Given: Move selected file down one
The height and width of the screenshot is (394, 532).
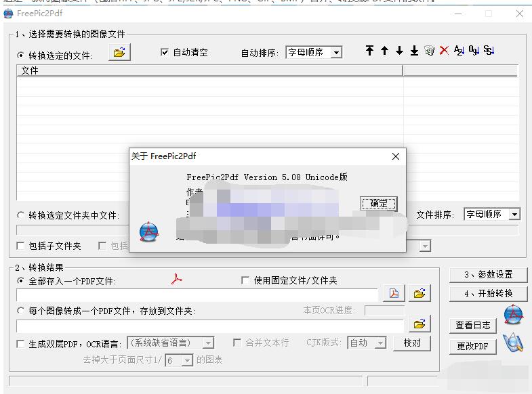Looking at the screenshot, I should (399, 51).
